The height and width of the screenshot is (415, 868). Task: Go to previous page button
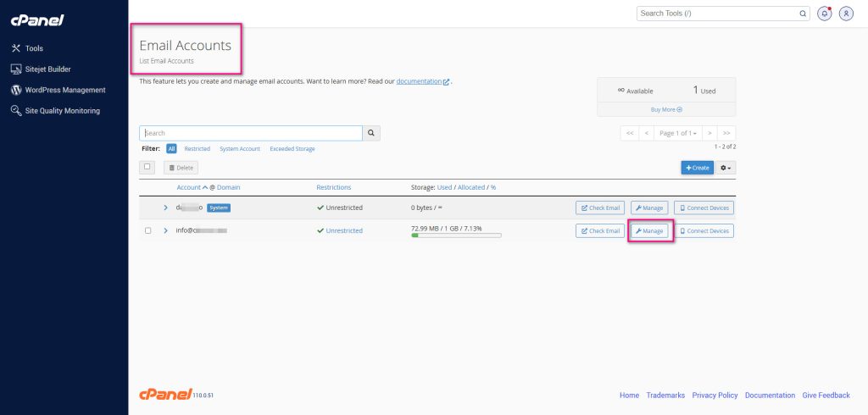point(646,133)
